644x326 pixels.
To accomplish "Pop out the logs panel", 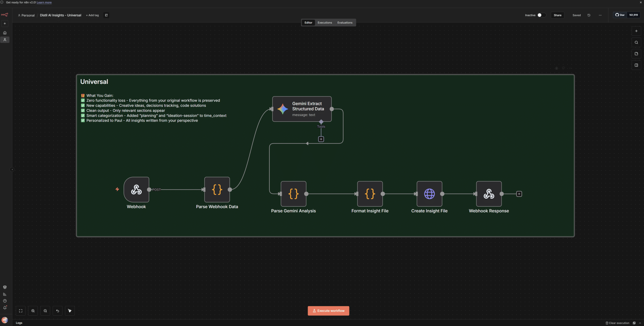I will 634,323.
